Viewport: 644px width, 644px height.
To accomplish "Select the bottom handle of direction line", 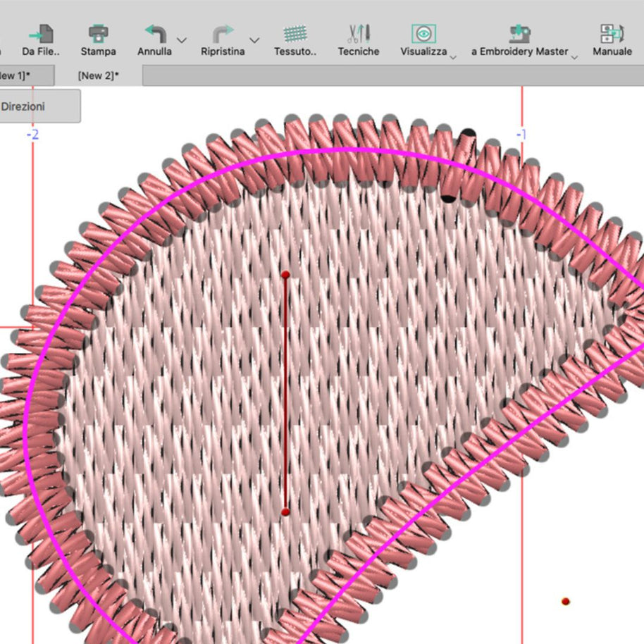I will point(285,512).
